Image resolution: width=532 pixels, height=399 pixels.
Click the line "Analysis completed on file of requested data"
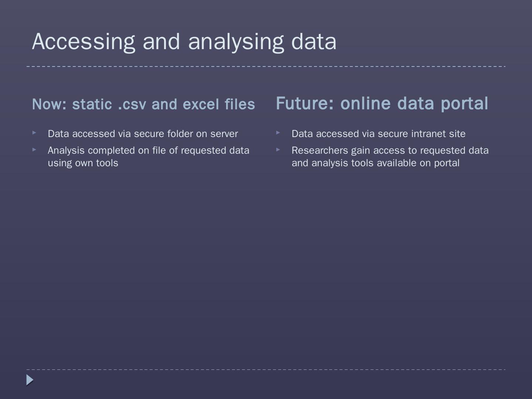pyautogui.click(x=148, y=150)
